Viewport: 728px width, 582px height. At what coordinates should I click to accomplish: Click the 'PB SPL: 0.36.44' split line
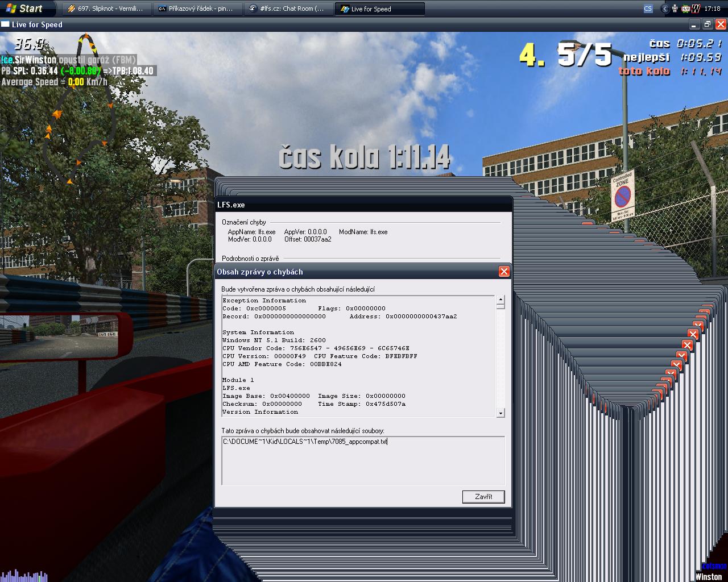78,70
